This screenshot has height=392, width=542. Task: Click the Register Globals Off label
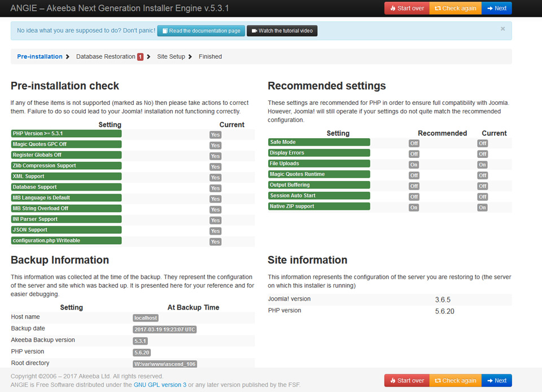pos(67,155)
